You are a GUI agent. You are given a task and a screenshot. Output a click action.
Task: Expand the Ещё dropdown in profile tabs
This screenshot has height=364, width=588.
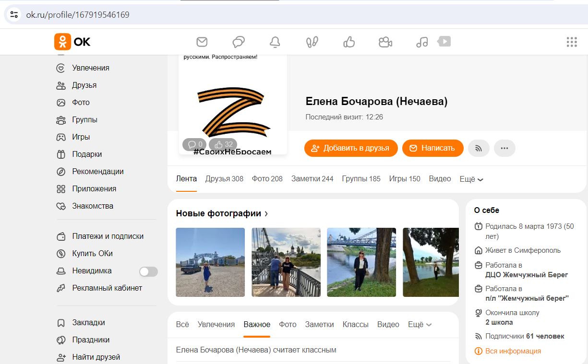coord(471,179)
